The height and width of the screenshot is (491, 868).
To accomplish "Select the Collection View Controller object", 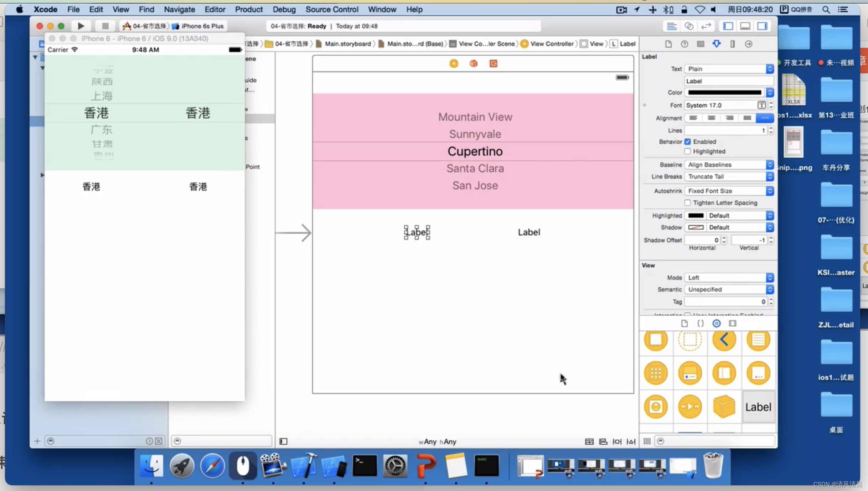I will coord(656,373).
